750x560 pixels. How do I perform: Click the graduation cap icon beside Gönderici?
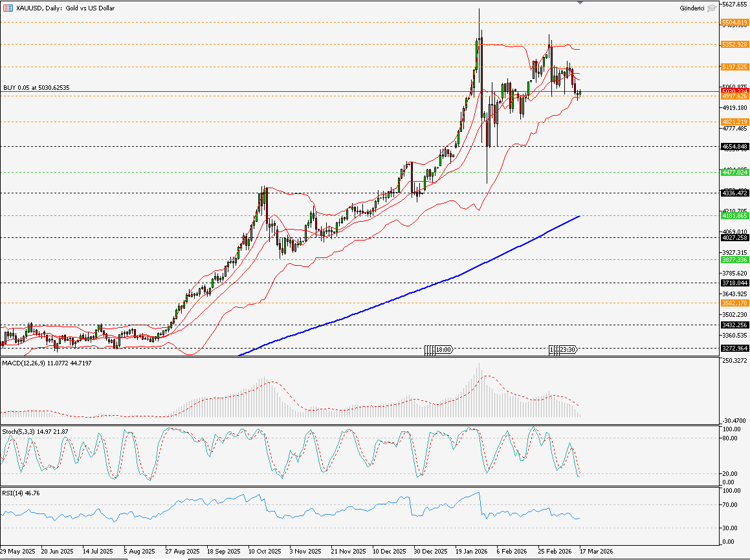711,8
